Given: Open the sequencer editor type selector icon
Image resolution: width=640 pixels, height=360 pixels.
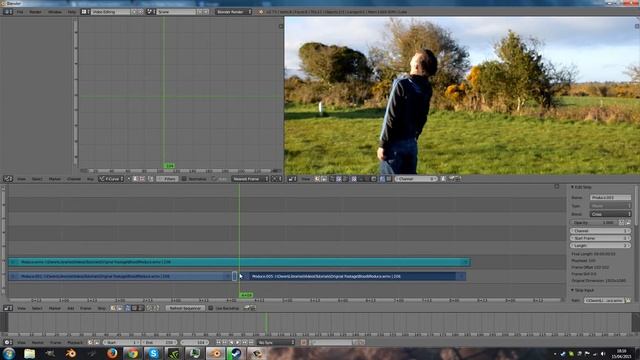Looking at the screenshot, I should (x=8, y=308).
